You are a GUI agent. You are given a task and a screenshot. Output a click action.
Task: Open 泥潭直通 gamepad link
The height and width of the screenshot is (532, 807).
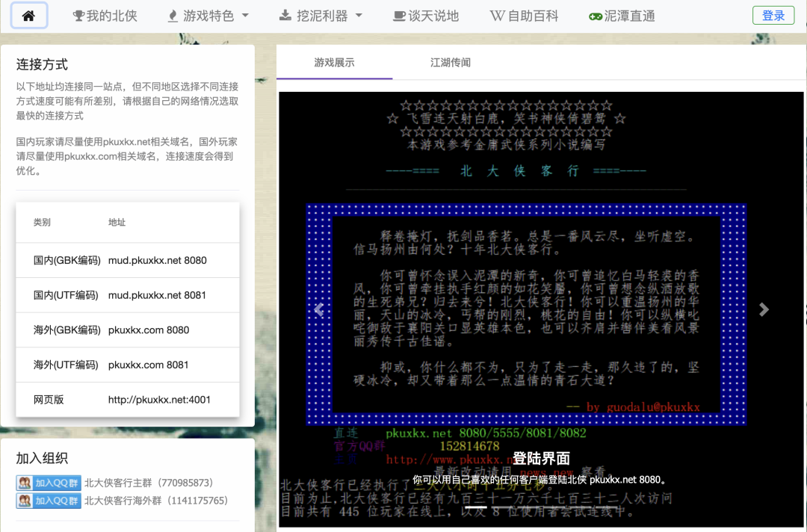pyautogui.click(x=622, y=16)
